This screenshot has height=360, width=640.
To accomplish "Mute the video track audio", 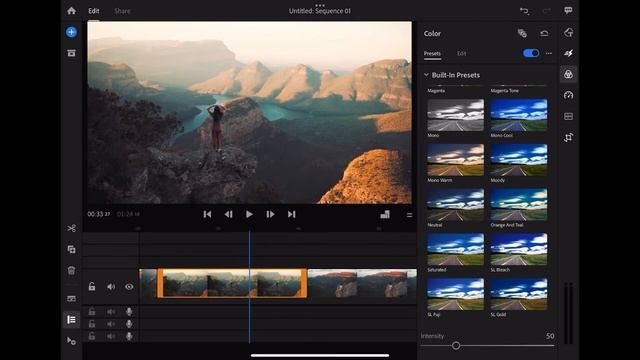I will 111,287.
